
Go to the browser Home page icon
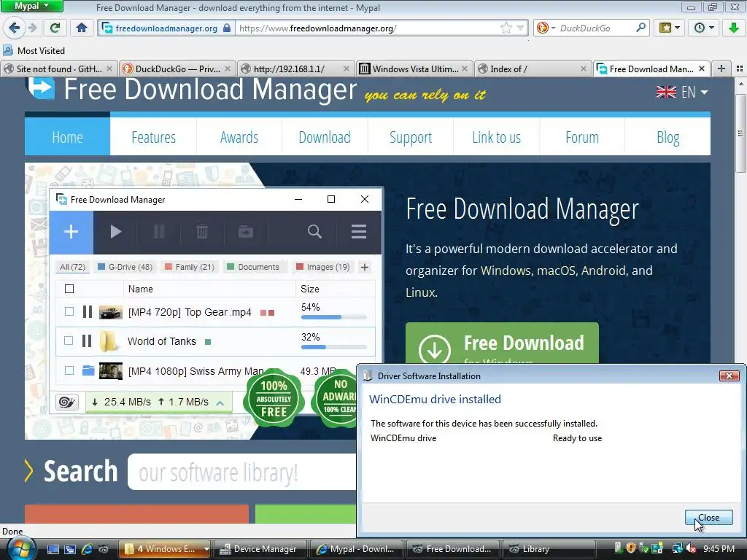pyautogui.click(x=82, y=28)
